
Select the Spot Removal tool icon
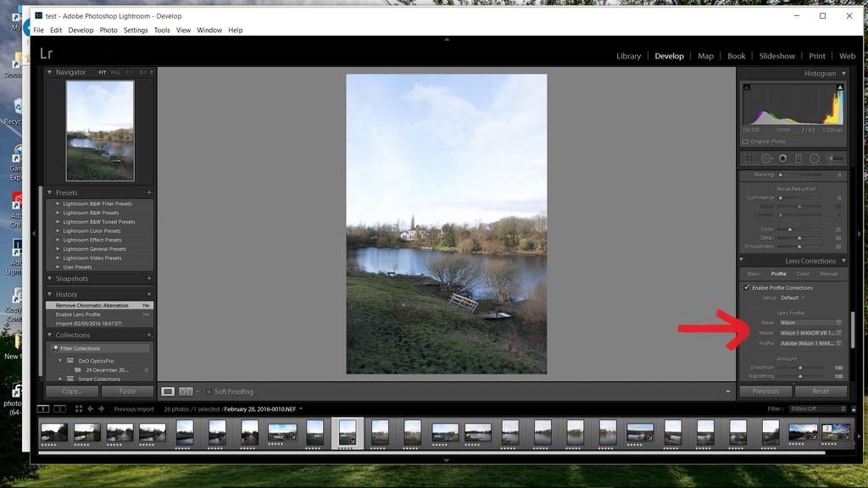point(766,158)
